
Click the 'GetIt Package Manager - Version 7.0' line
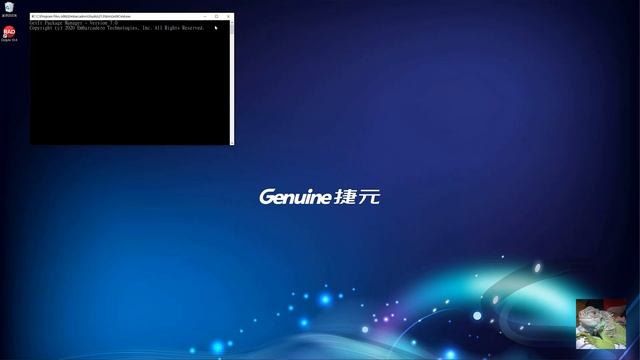coord(74,23)
